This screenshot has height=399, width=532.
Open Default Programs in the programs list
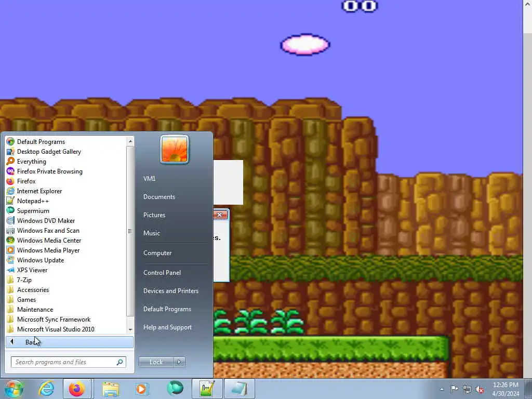[x=41, y=142]
